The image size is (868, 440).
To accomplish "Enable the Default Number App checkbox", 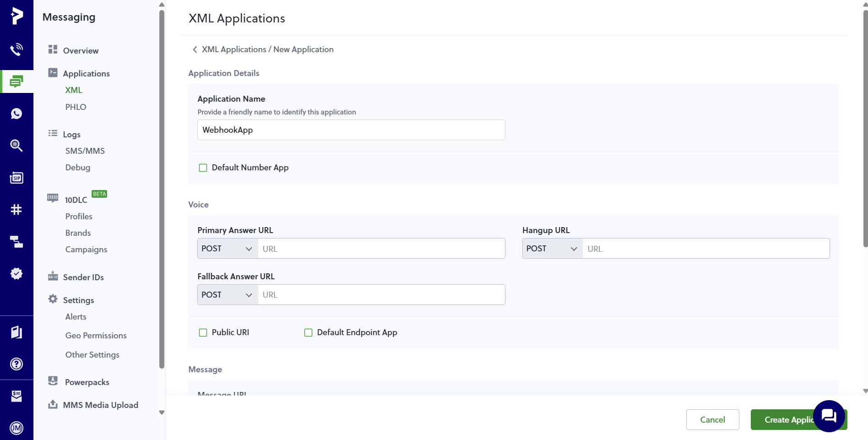I will [x=203, y=168].
